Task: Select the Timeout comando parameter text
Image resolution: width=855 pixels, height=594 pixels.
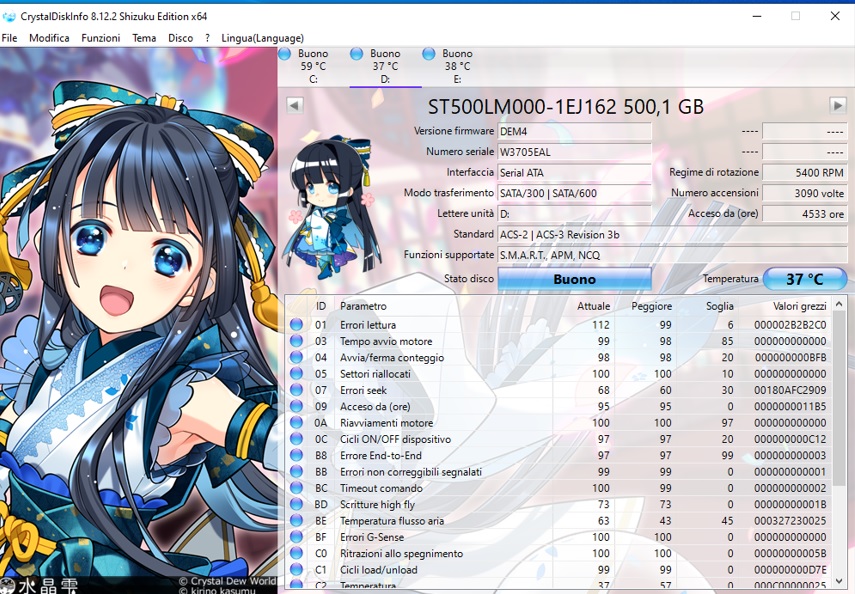Action: (x=381, y=488)
